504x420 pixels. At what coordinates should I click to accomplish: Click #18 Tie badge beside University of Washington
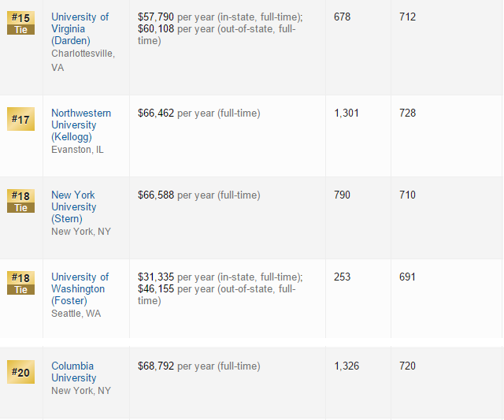coord(20,283)
